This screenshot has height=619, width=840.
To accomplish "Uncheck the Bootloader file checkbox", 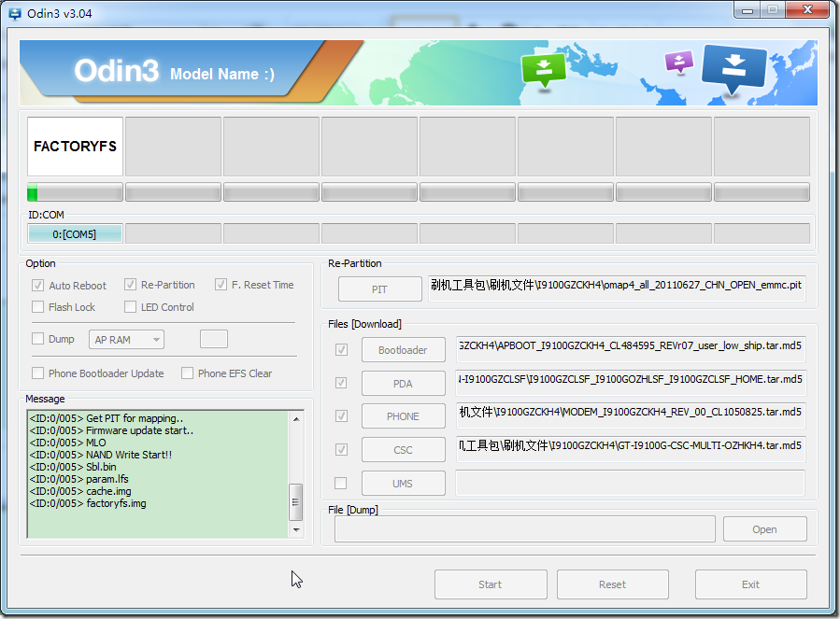I will 341,350.
